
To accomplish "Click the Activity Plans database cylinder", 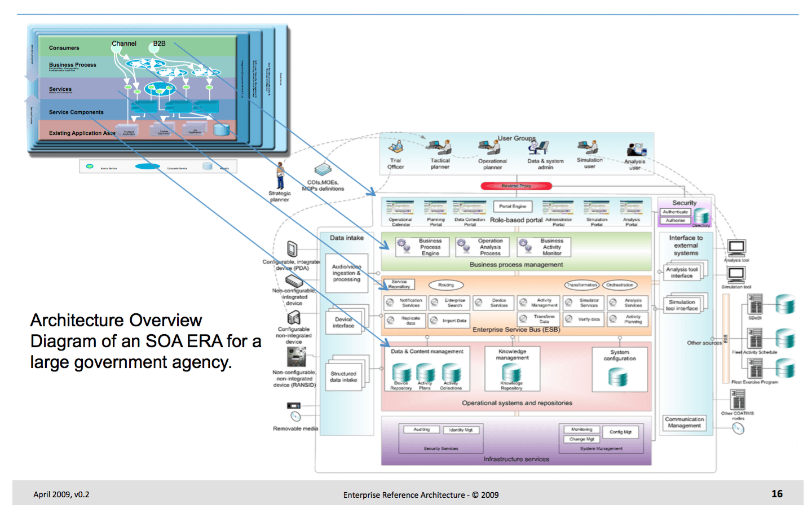I will pos(426,373).
